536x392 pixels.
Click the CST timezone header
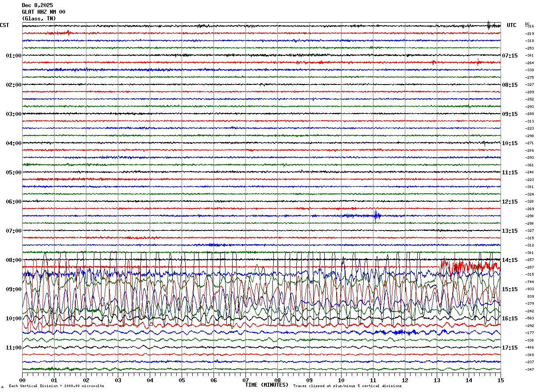click(x=4, y=25)
